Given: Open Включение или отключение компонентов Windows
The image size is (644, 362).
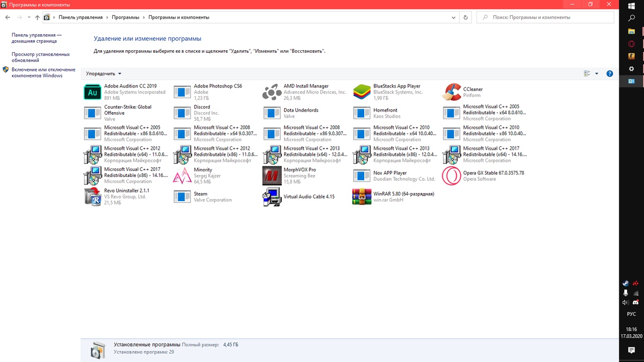Looking at the screenshot, I should (43, 73).
